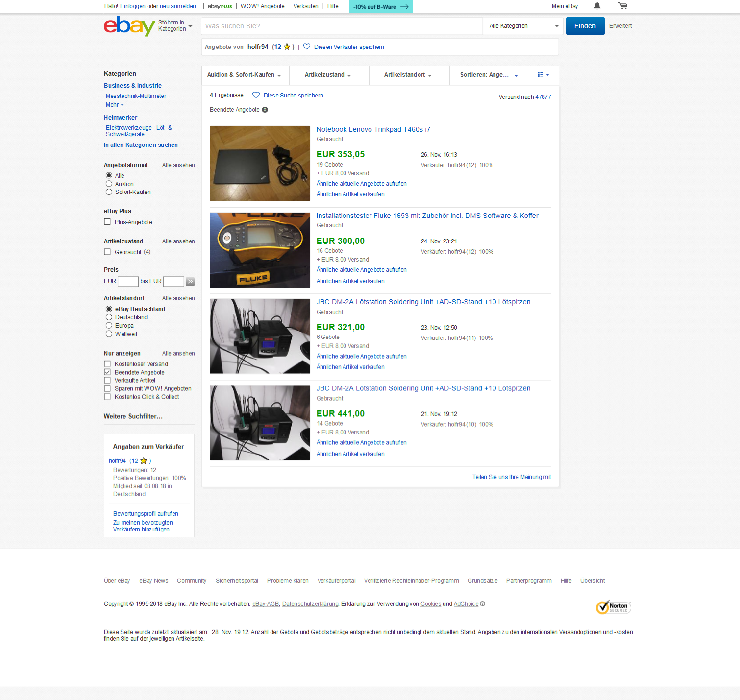
Task: Click into the Was suchen Sie search field
Action: (x=342, y=26)
